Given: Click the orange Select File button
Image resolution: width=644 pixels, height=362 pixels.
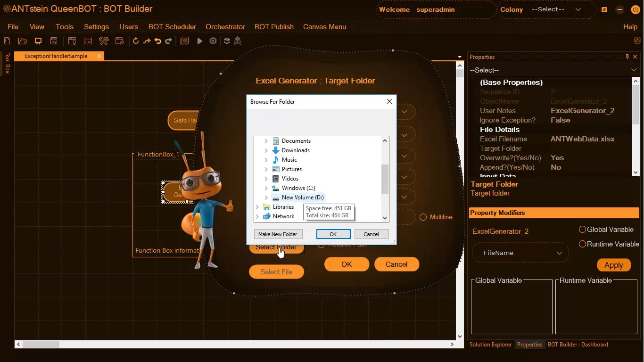Looking at the screenshot, I should point(276,272).
